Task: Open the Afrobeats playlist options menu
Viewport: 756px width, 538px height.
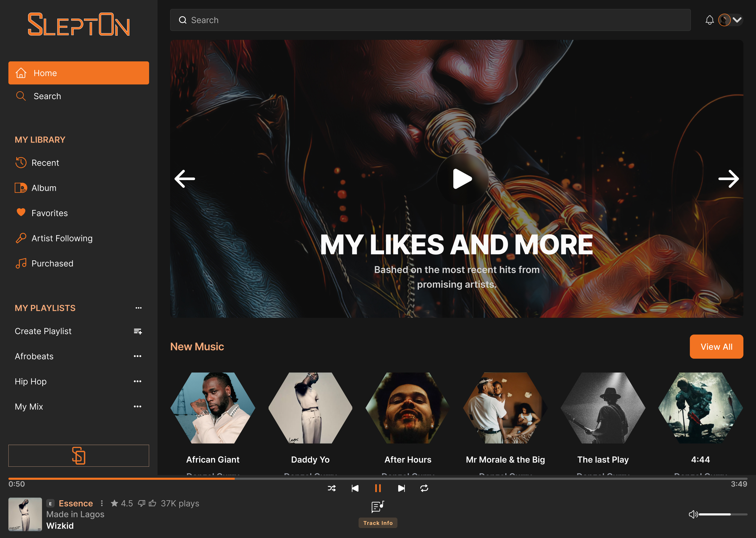Action: coord(138,356)
